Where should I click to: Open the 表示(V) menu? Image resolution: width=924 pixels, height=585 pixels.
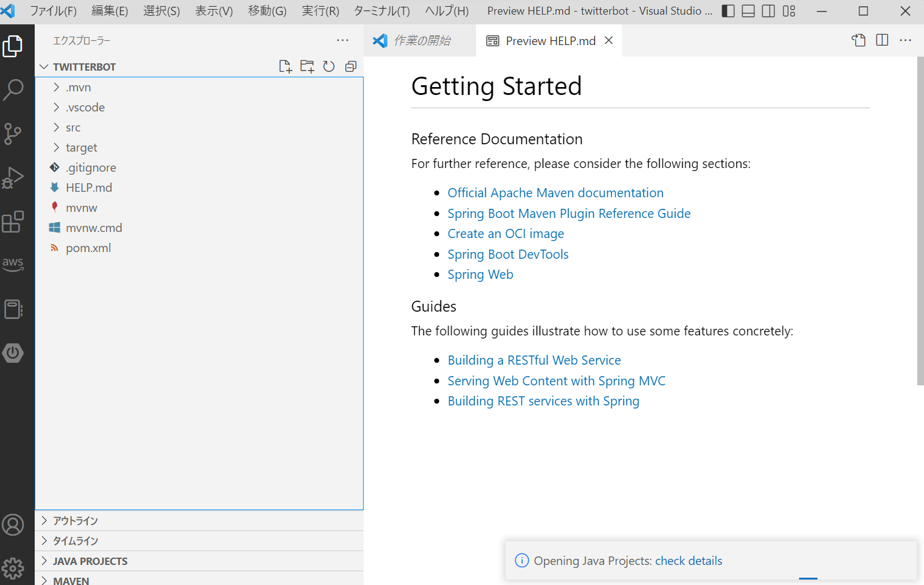pyautogui.click(x=214, y=11)
